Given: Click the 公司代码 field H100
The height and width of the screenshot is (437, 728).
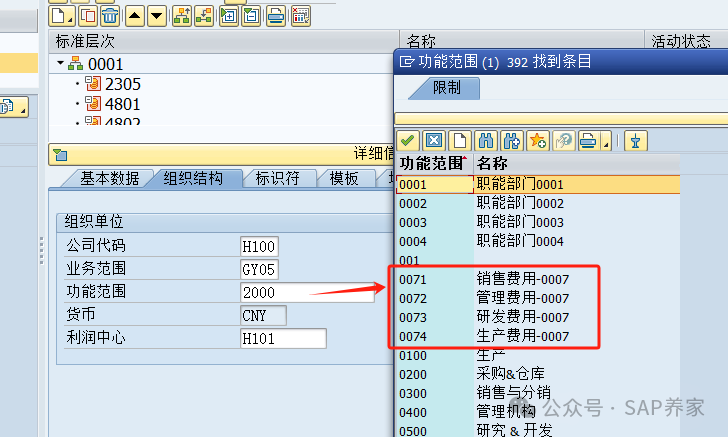Looking at the screenshot, I should (x=260, y=246).
